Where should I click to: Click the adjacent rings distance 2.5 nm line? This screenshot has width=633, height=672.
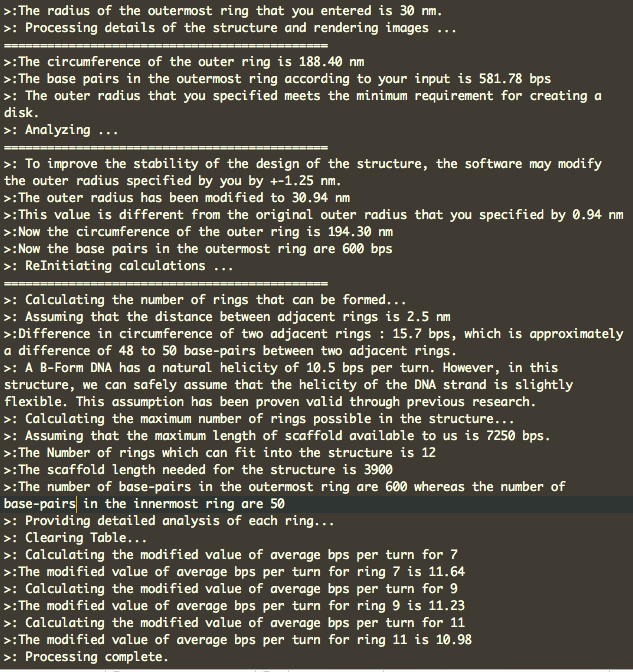tap(230, 317)
